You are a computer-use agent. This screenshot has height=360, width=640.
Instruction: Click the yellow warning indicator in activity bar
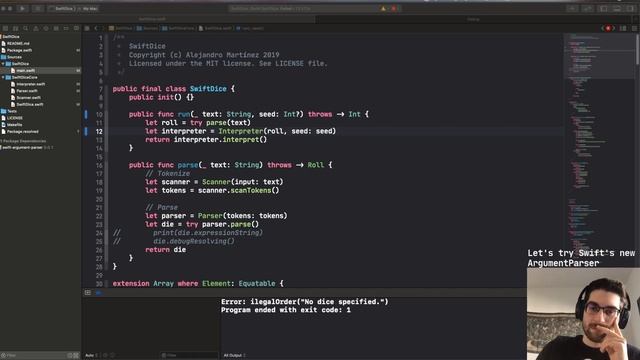point(383,9)
